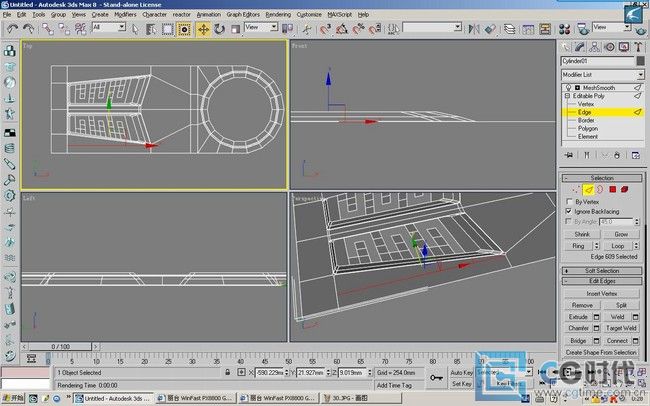Image resolution: width=650 pixels, height=406 pixels.
Task: Click the Untitled Autodesk 3ds taskbar button
Action: (x=113, y=399)
